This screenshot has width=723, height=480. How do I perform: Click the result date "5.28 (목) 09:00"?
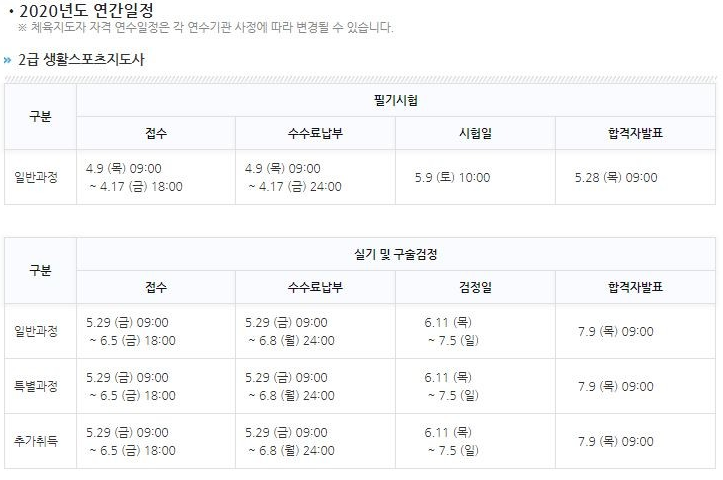[x=616, y=177]
